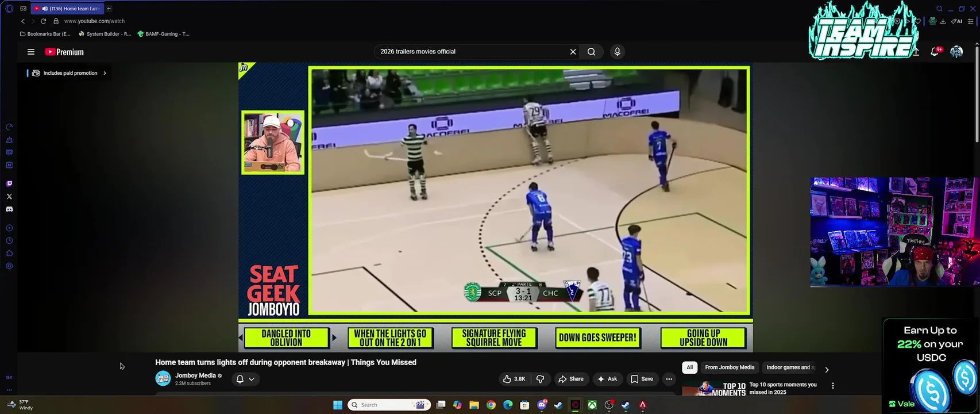
Task: Open the Windows Start menu
Action: click(338, 405)
